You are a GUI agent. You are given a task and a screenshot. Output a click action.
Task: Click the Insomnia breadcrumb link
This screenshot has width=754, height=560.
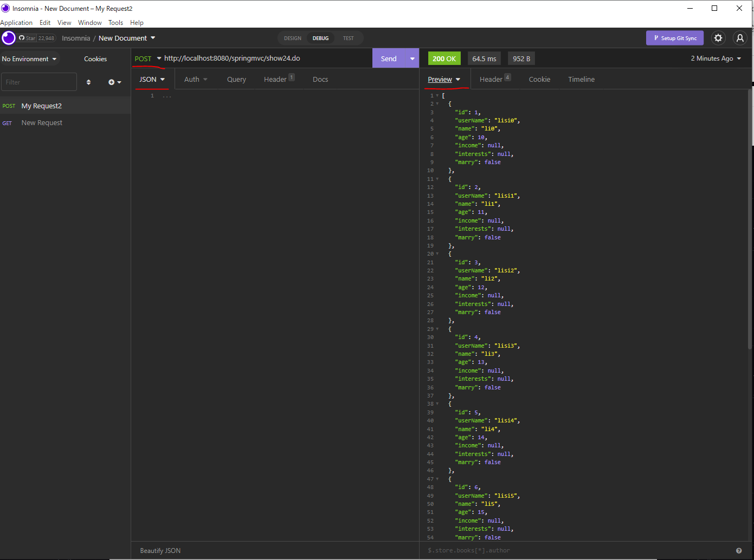[x=76, y=38]
